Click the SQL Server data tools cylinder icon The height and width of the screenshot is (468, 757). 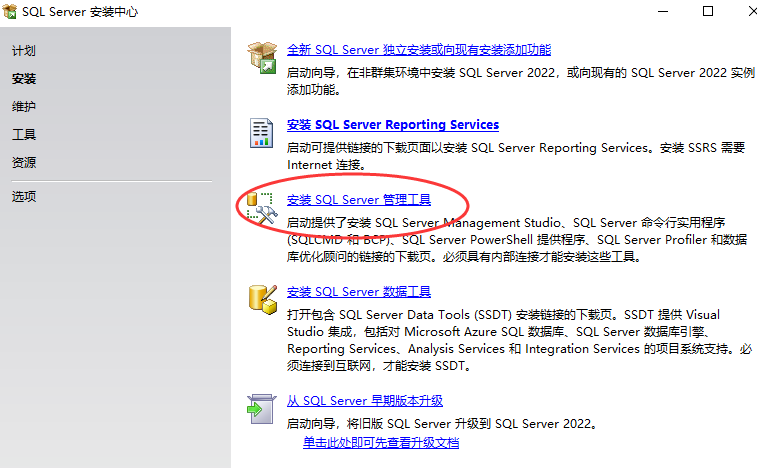(263, 299)
